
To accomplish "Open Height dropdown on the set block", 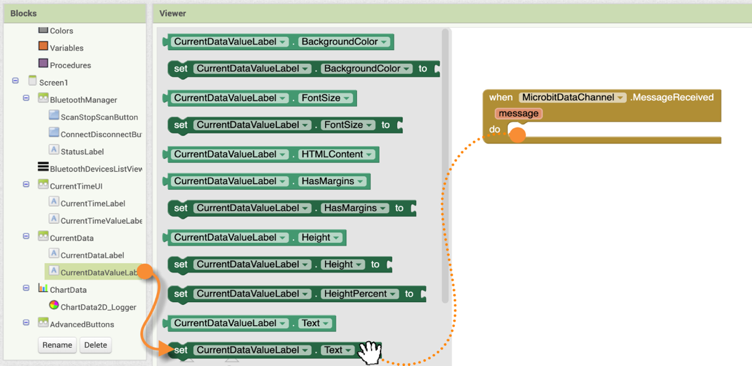I will click(x=343, y=264).
